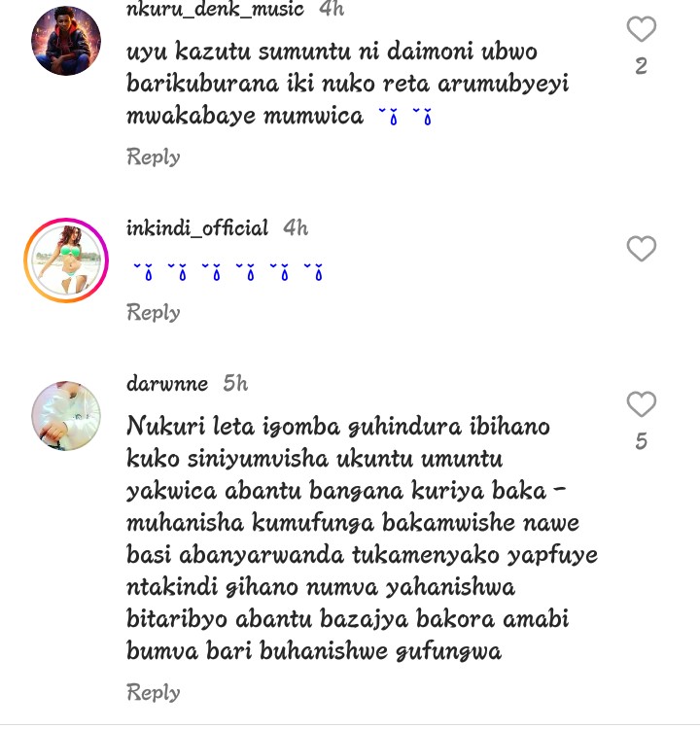This screenshot has width=700, height=729.
Task: Visit the inkindi_official username link
Action: click(x=197, y=227)
